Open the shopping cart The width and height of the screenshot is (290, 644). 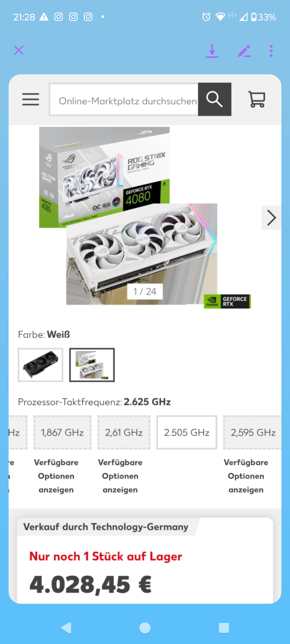click(257, 99)
